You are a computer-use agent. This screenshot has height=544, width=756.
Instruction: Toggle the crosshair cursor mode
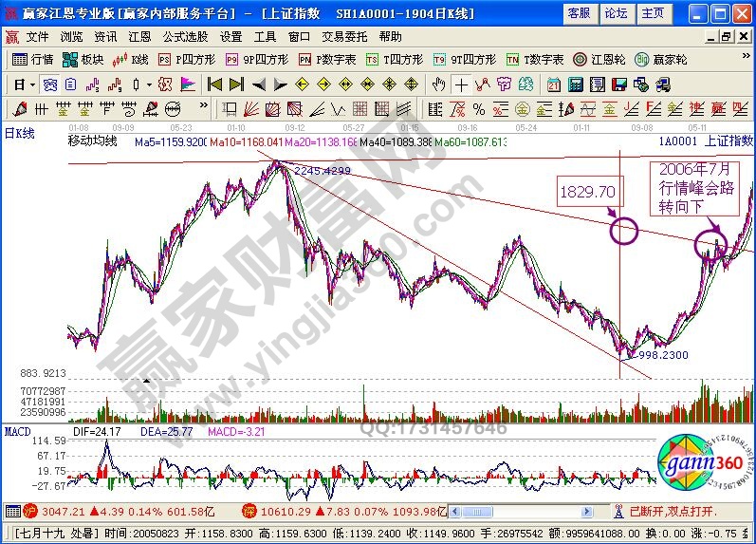point(459,84)
